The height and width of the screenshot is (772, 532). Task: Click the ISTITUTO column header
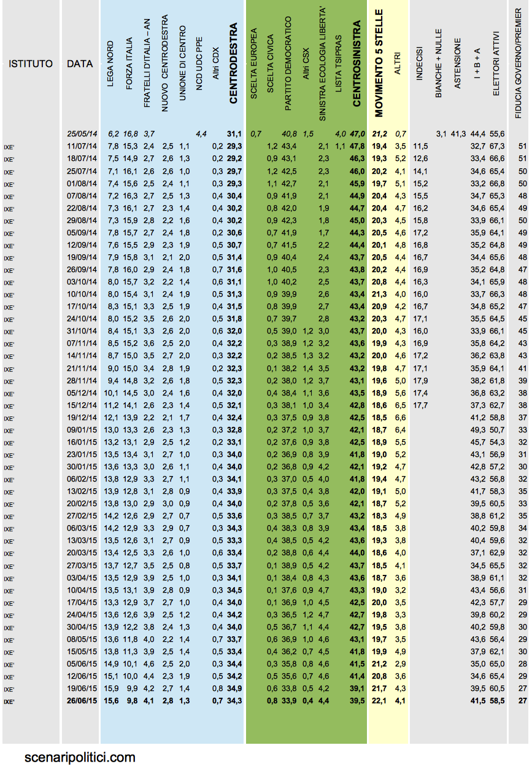pos(31,64)
